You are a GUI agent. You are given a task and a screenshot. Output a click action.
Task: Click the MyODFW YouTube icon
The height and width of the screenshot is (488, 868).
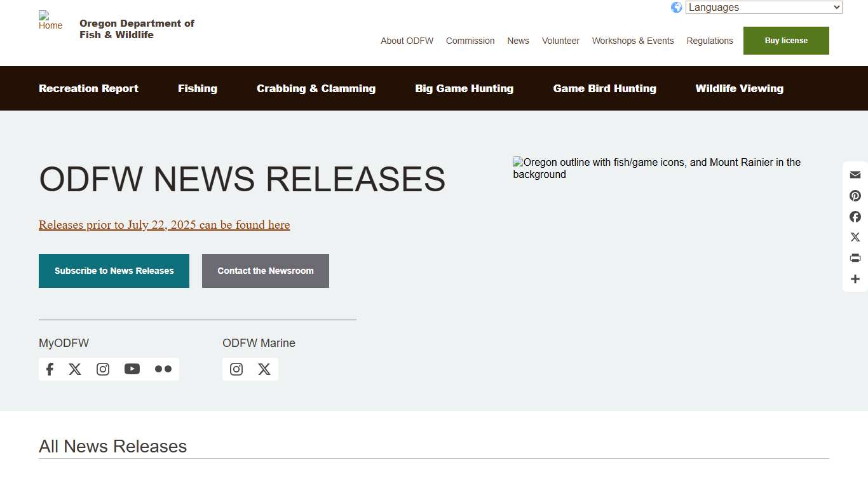(132, 369)
